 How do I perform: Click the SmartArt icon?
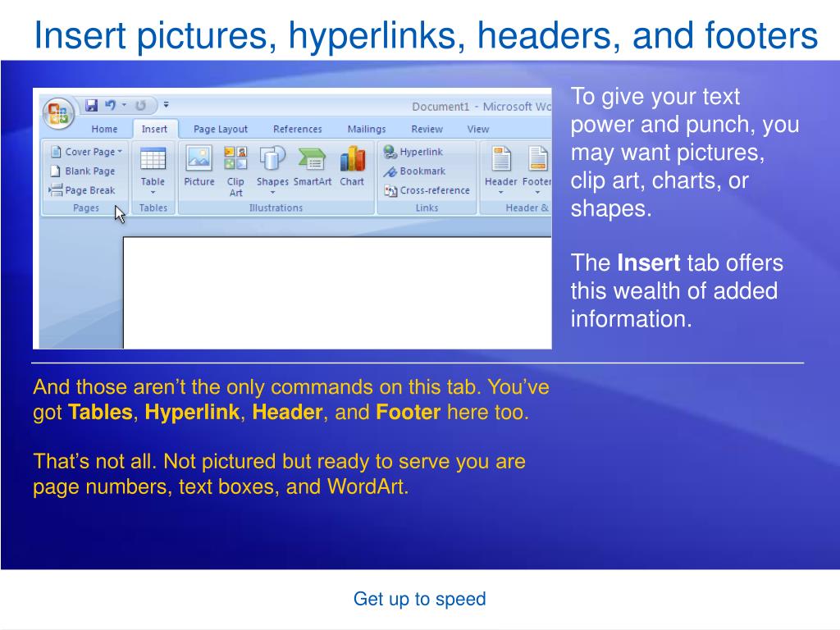point(313,159)
